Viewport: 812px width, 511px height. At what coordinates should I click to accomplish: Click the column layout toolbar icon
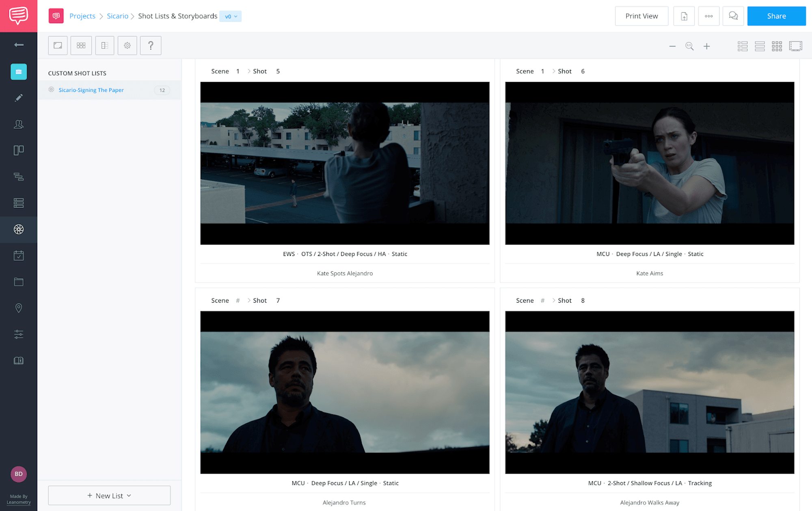pos(105,45)
